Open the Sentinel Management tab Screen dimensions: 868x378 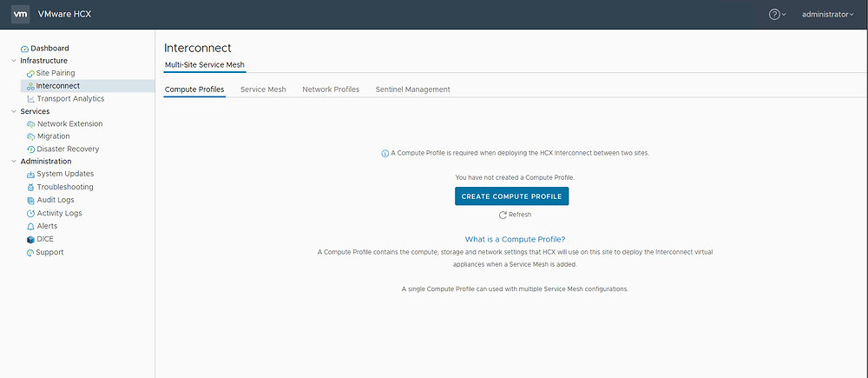[x=412, y=90]
